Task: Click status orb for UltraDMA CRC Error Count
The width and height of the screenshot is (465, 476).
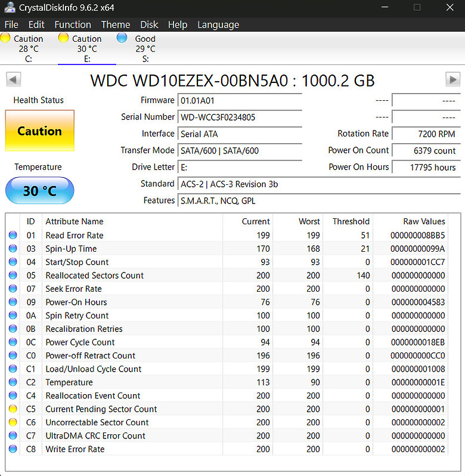Action: 13,435
